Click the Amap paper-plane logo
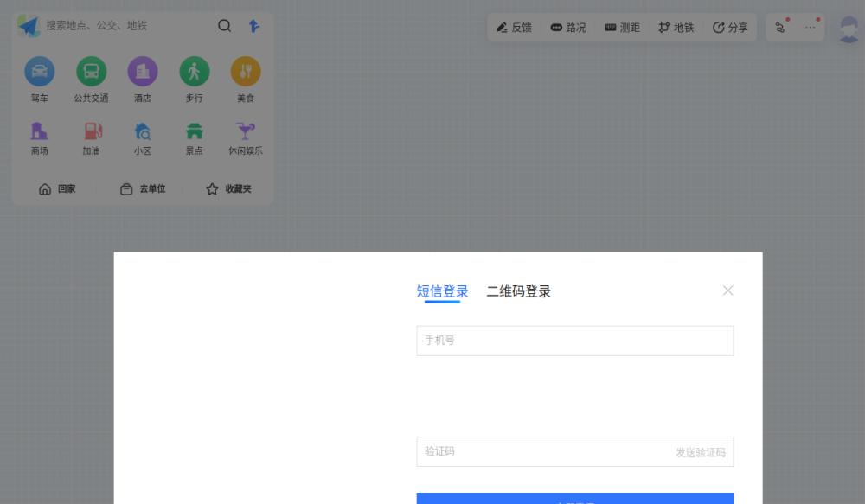Viewport: 865px width, 504px height. (x=29, y=26)
